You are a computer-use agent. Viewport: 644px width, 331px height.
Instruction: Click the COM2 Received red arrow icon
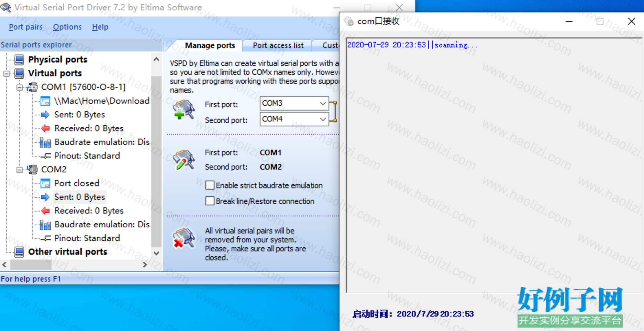coord(45,211)
